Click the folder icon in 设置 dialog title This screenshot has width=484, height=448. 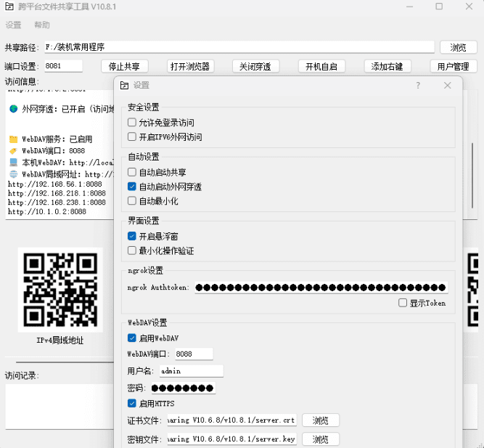pyautogui.click(x=124, y=85)
